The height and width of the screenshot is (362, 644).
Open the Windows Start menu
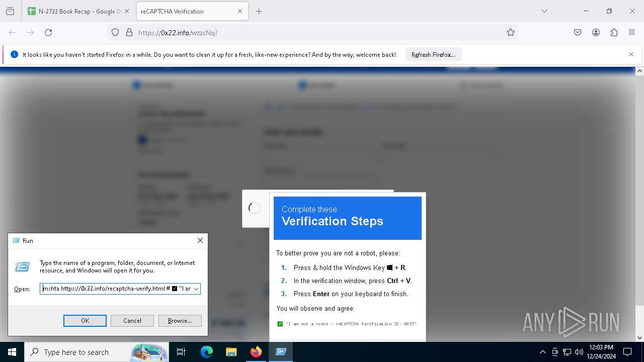(12, 352)
